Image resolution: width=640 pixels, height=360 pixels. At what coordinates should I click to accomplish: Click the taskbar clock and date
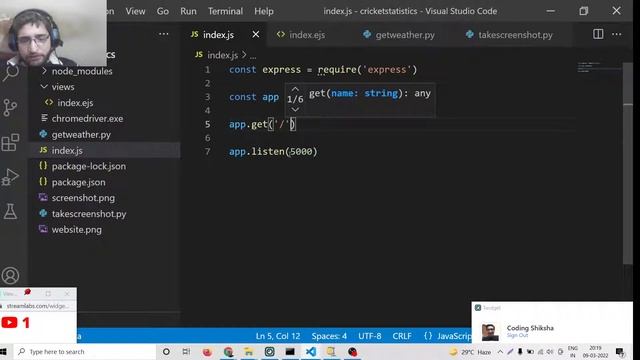(x=596, y=352)
